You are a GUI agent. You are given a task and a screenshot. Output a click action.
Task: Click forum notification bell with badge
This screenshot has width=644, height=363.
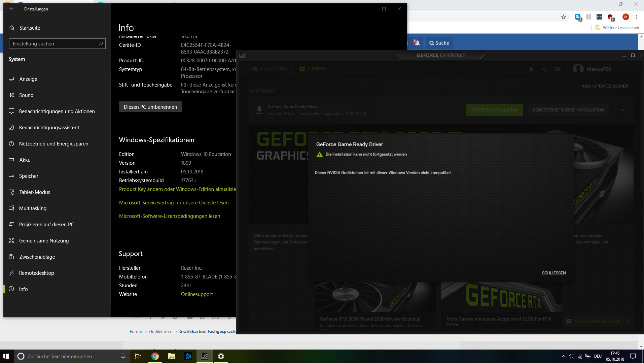coord(416,43)
